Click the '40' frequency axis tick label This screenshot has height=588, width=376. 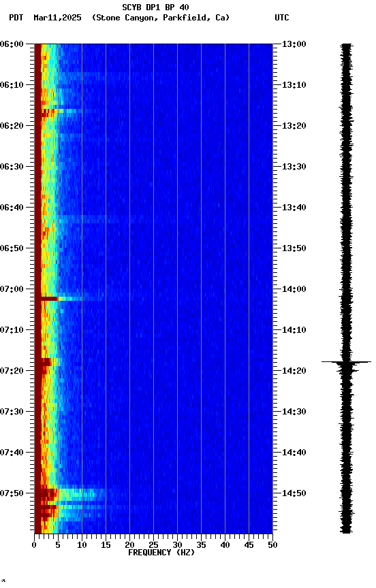click(225, 545)
